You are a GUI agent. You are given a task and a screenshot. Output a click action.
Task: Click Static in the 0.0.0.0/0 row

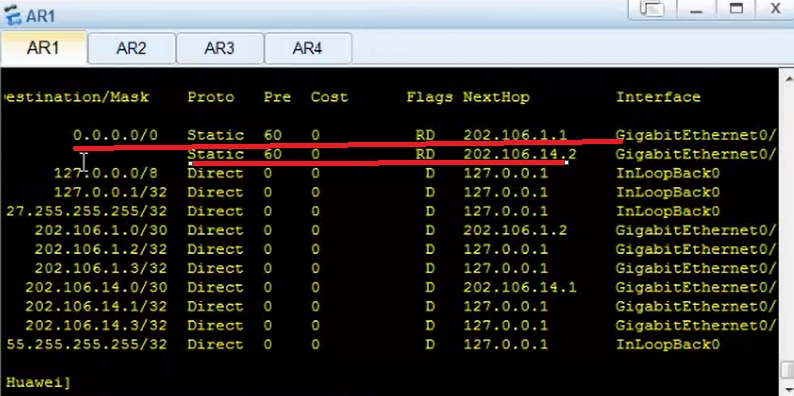216,135
